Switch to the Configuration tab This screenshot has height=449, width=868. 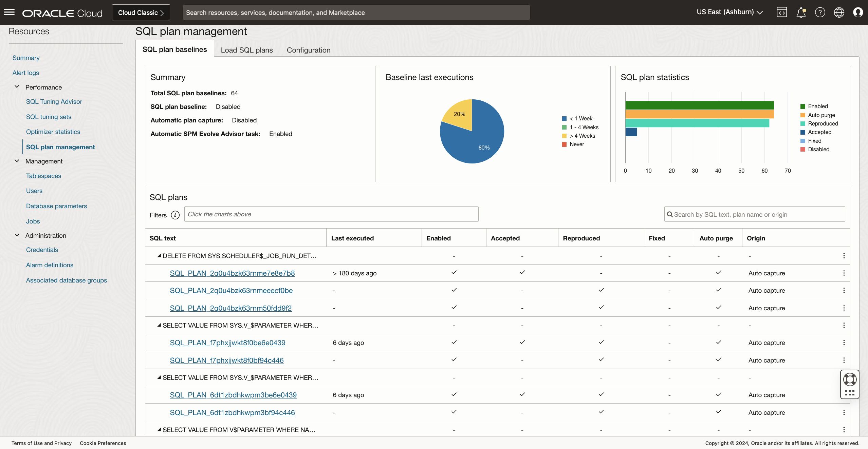[308, 50]
